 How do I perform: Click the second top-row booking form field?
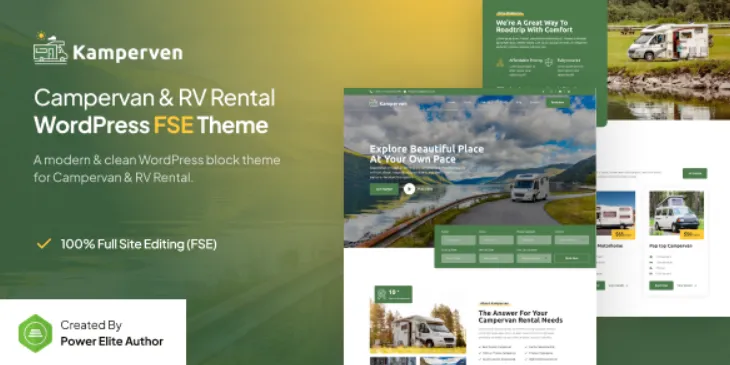tap(496, 240)
